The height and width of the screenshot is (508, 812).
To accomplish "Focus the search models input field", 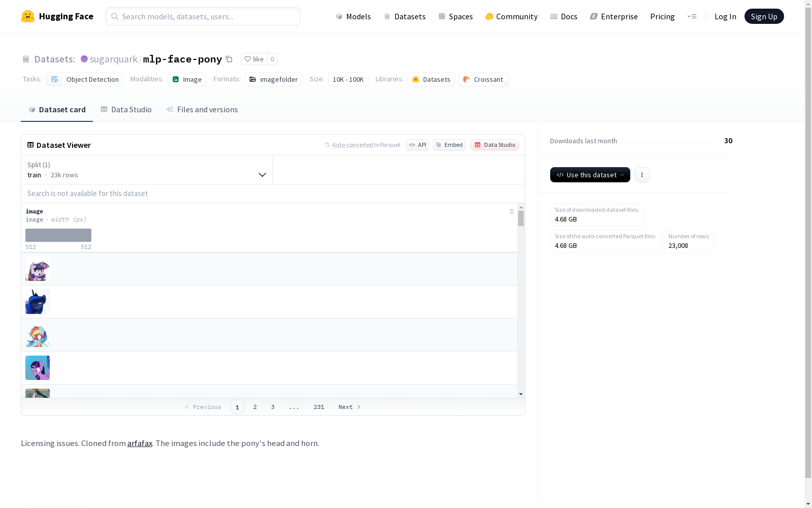I will point(203,16).
